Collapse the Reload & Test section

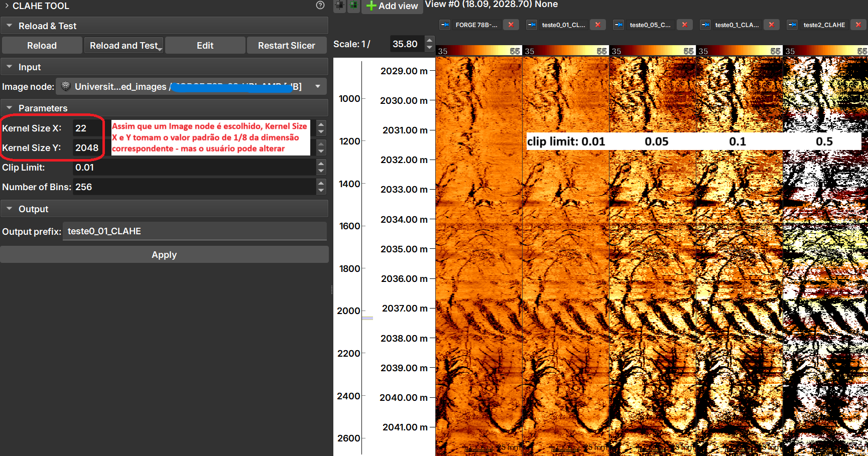10,26
